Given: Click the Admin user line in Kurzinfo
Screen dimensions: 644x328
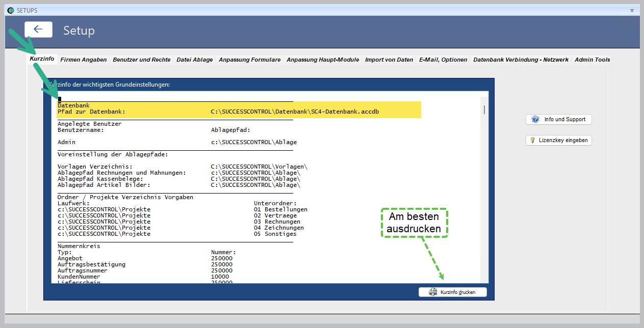Looking at the screenshot, I should 66,142.
